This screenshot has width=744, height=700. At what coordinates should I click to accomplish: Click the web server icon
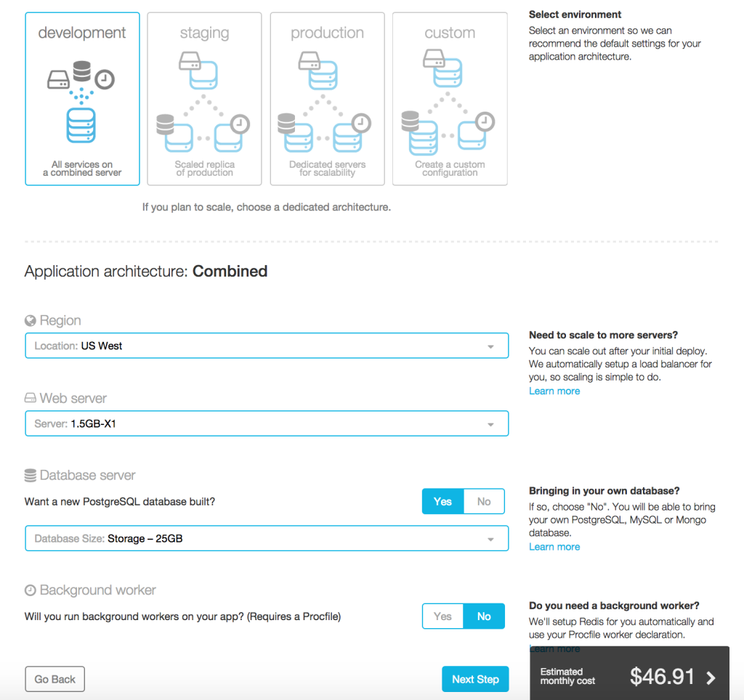[31, 399]
